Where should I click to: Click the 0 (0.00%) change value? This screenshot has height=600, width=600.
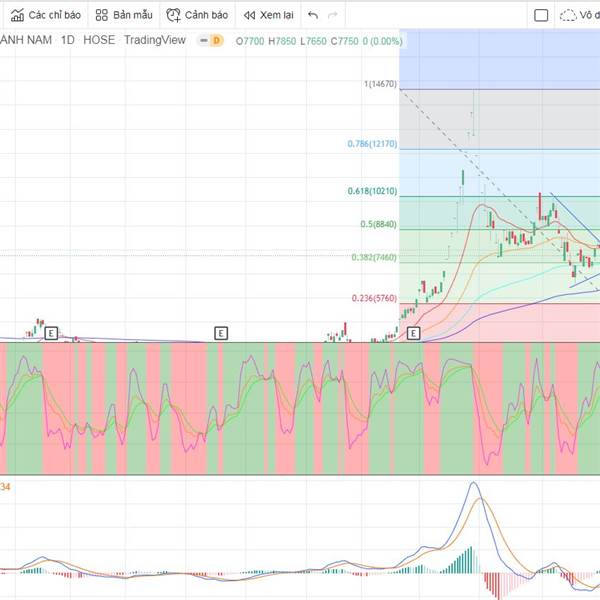coord(382,41)
